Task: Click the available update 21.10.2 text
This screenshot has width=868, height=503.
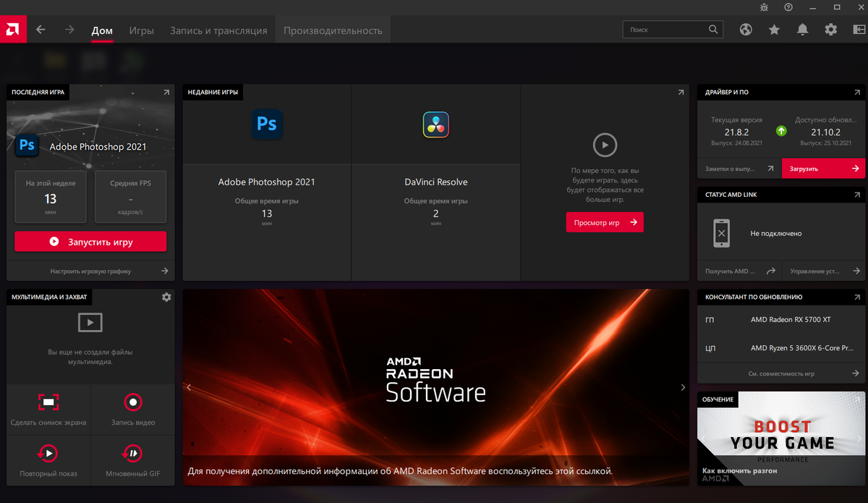Action: [825, 132]
